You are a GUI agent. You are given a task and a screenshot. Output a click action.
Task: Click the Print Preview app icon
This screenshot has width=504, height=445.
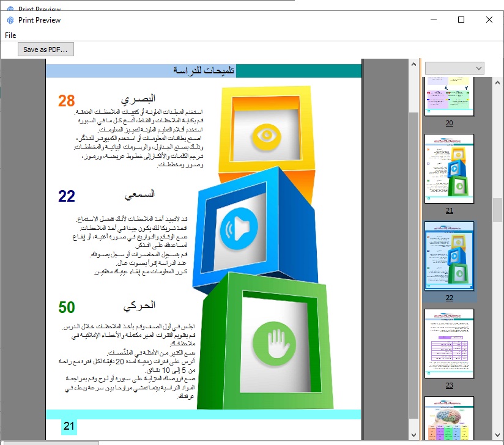[10, 20]
